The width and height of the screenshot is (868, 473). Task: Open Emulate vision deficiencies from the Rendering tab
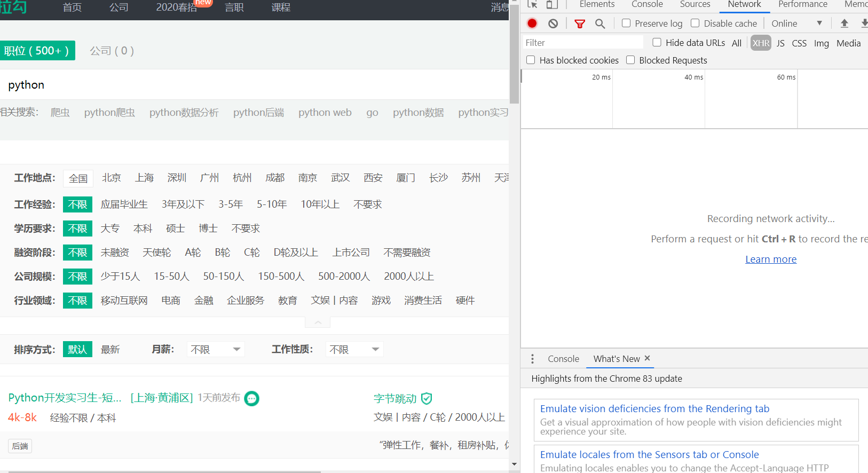(x=654, y=409)
